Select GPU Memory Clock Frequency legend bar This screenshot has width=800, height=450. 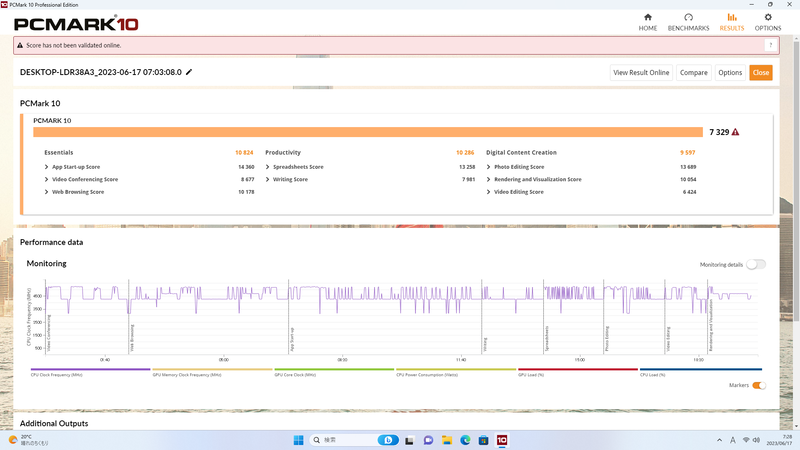tap(212, 369)
